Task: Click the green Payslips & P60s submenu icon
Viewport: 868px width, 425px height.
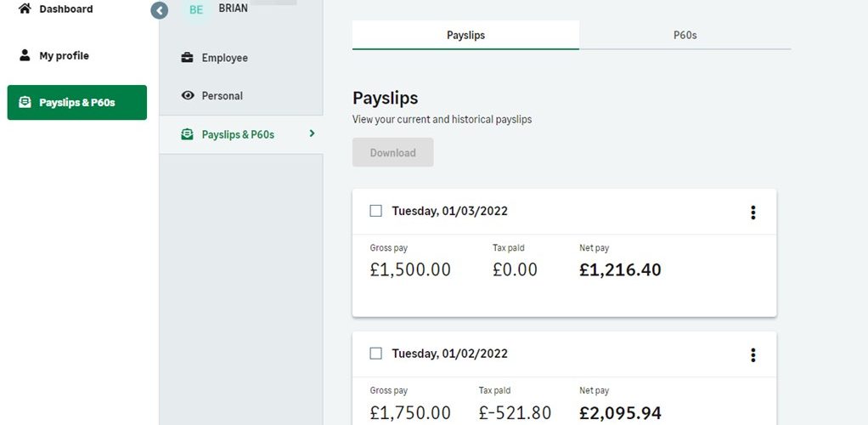Action: pyautogui.click(x=188, y=134)
